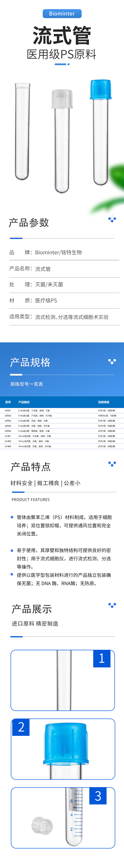Click the three-dot icon beside 产品参数
The image size is (124, 868).
coord(112,219)
